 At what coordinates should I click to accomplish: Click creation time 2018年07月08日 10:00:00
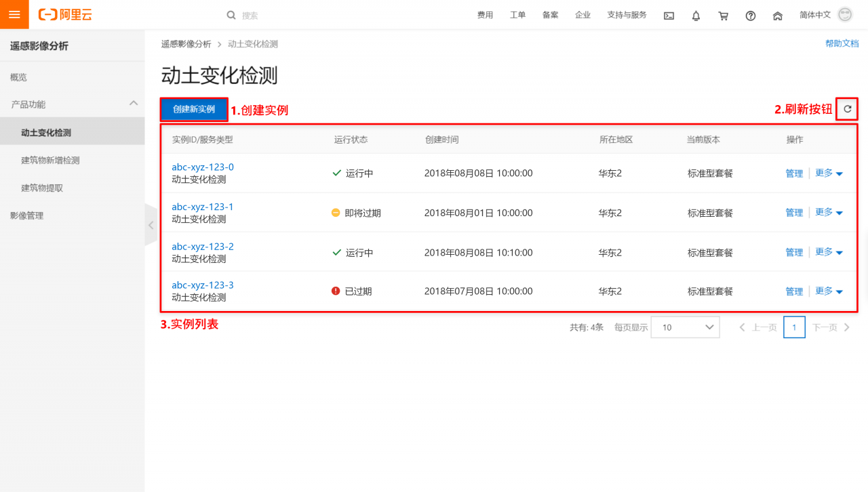click(x=479, y=291)
